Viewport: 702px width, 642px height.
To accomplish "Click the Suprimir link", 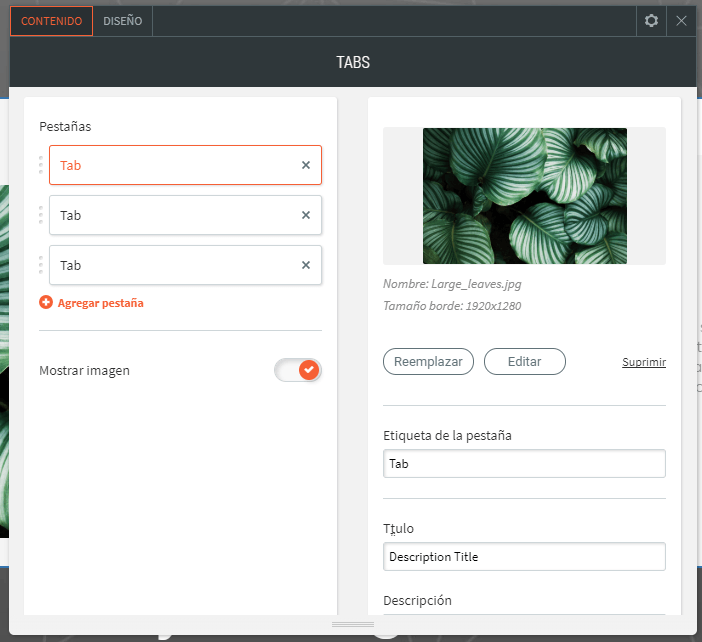I will (x=644, y=362).
